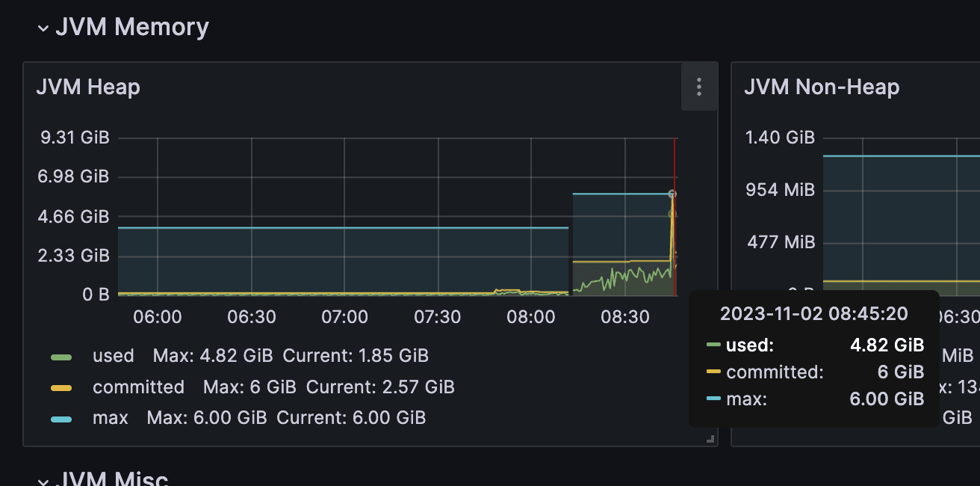Click the blue 'max' legend color swatch
The height and width of the screenshot is (486, 980).
(61, 419)
